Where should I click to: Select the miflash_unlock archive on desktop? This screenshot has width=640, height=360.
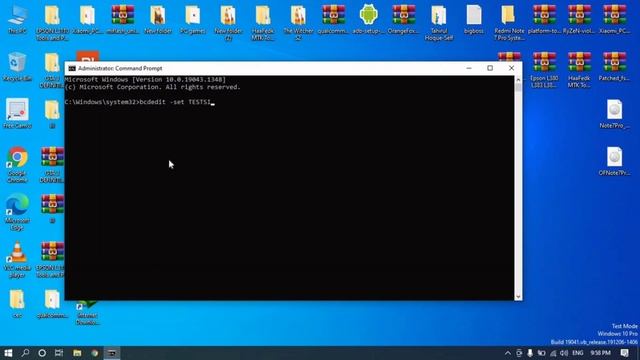tap(122, 19)
